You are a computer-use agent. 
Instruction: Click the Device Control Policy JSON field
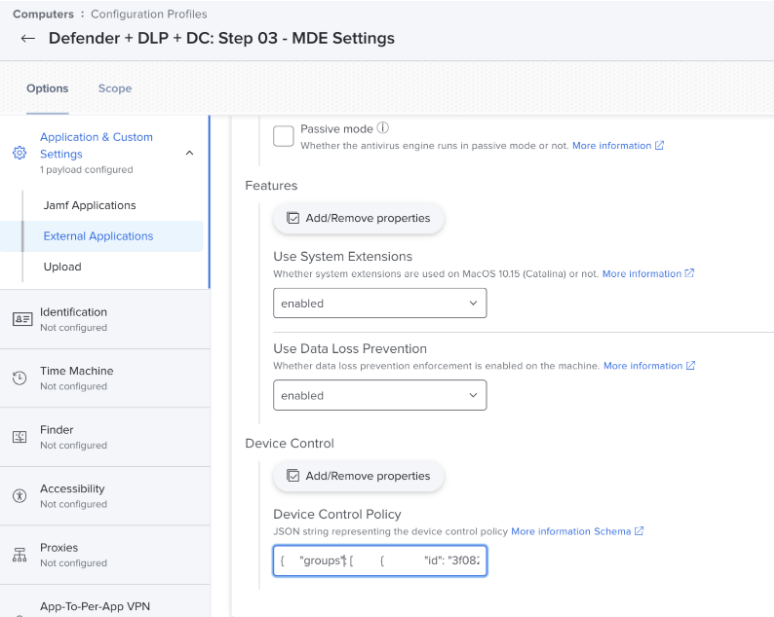[379, 561]
